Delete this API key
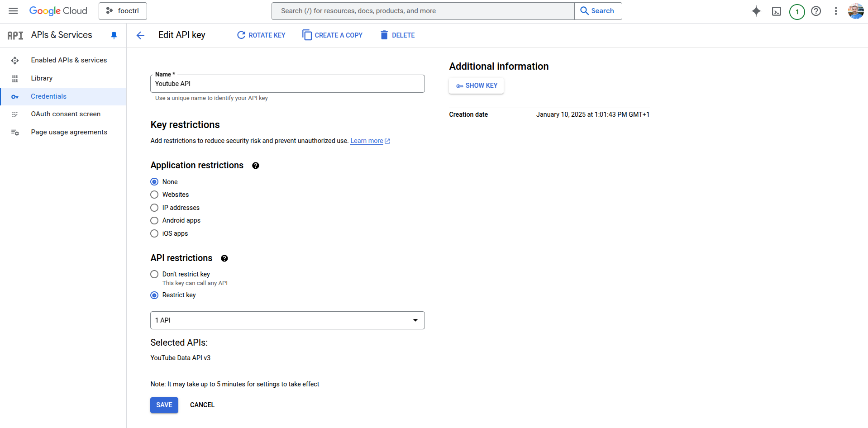This screenshot has height=428, width=868. pos(397,35)
